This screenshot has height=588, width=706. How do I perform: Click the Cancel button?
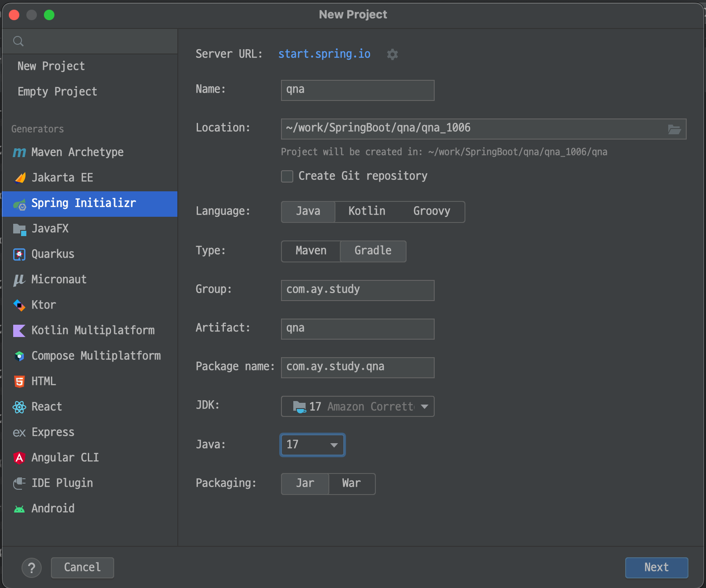click(83, 568)
